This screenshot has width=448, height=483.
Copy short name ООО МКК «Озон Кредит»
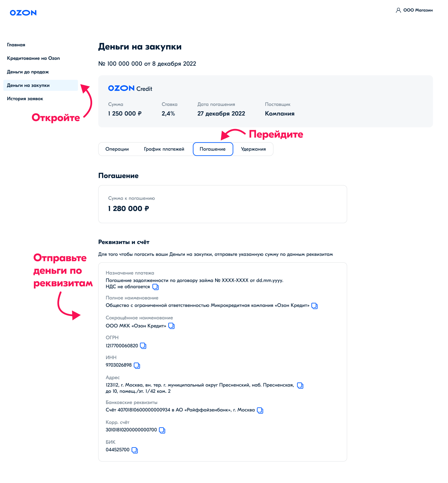click(x=171, y=326)
